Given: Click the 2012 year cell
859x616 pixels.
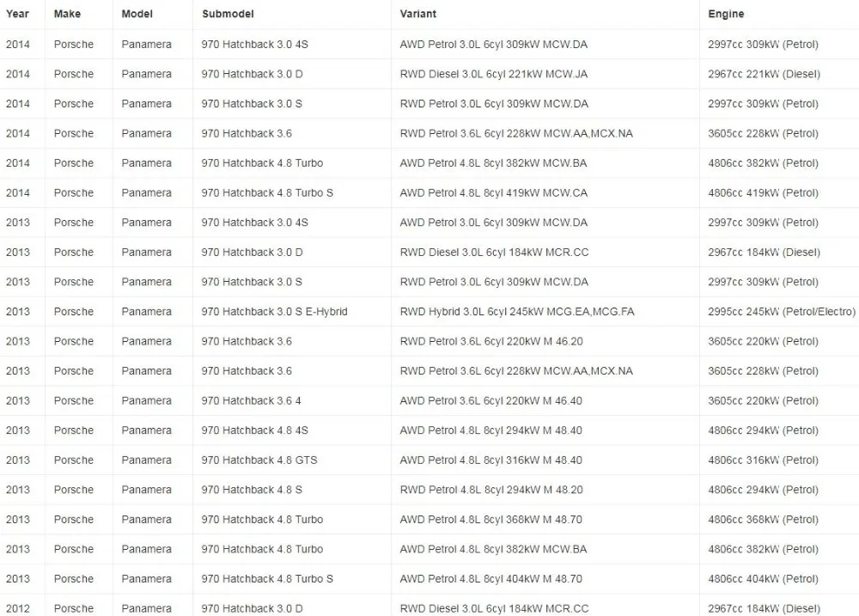Looking at the screenshot, I should pos(17,608).
